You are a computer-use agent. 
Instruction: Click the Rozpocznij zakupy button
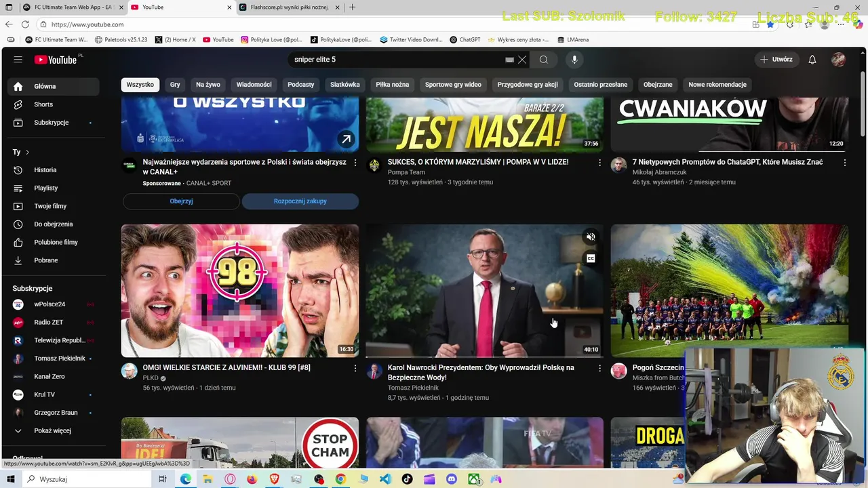click(300, 201)
